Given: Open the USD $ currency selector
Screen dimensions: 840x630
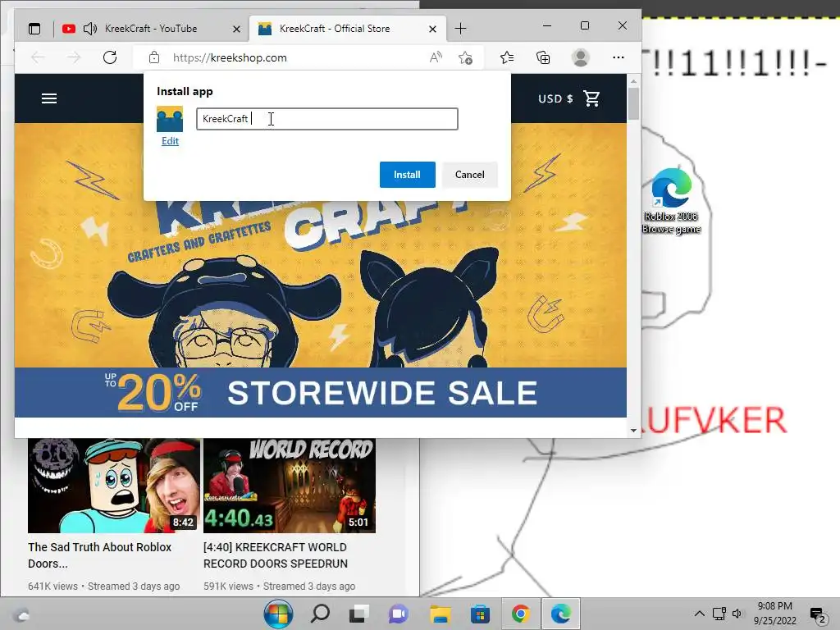Looking at the screenshot, I should click(555, 98).
